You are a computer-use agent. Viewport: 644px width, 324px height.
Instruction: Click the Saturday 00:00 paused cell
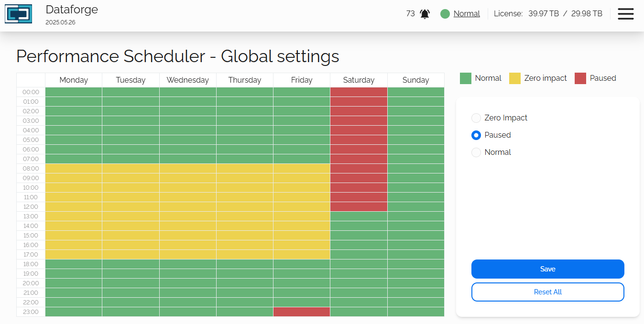359,92
